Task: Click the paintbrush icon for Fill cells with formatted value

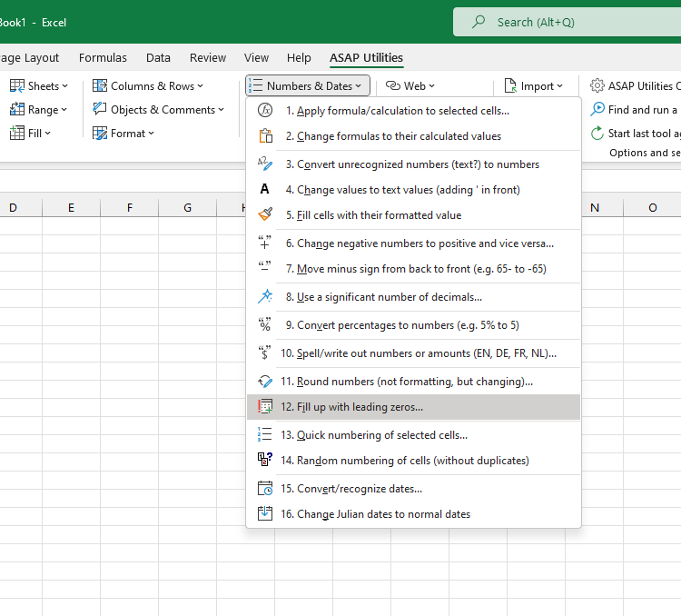Action: pos(265,214)
